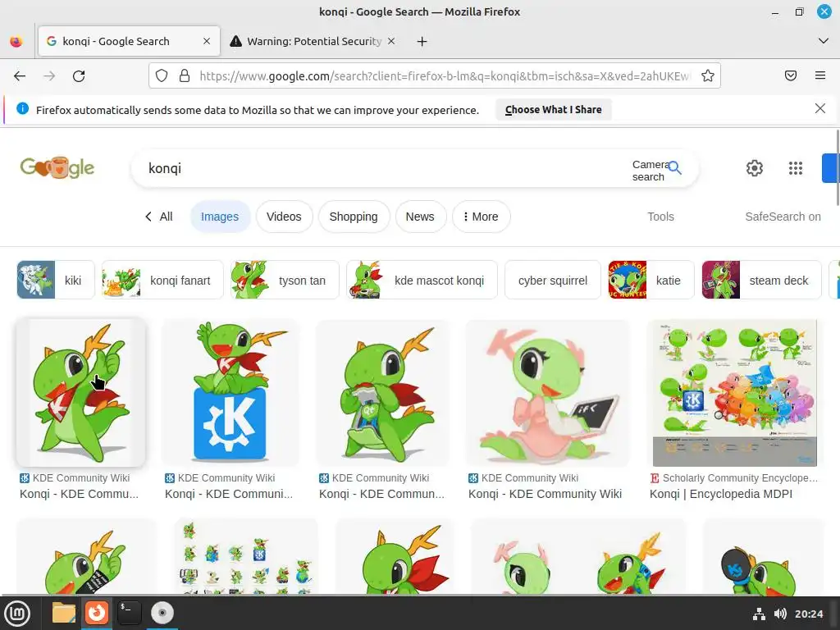Click the address bar URL
840x630 pixels.
click(x=445, y=76)
